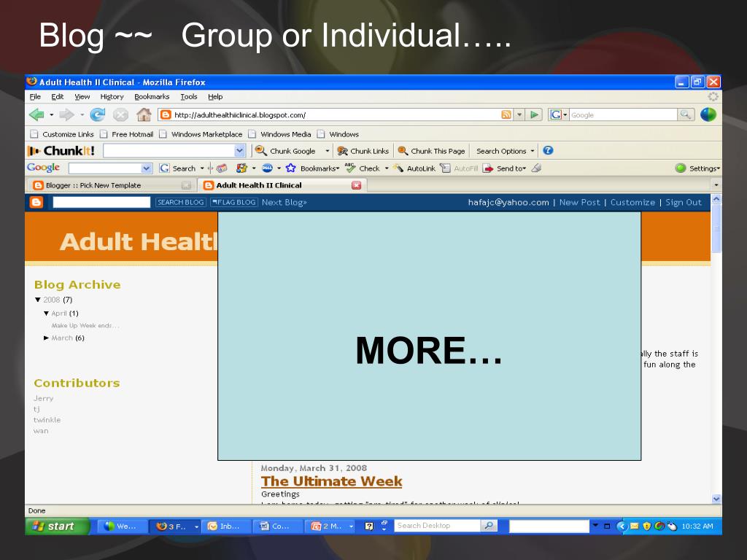
Task: Click SEARCH BLOG button
Action: pyautogui.click(x=181, y=203)
